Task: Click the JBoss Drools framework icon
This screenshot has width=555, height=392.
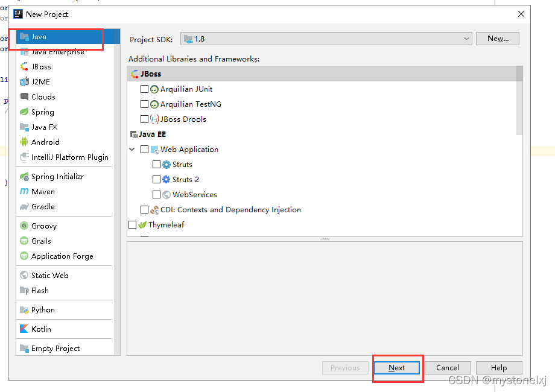Action: click(154, 119)
